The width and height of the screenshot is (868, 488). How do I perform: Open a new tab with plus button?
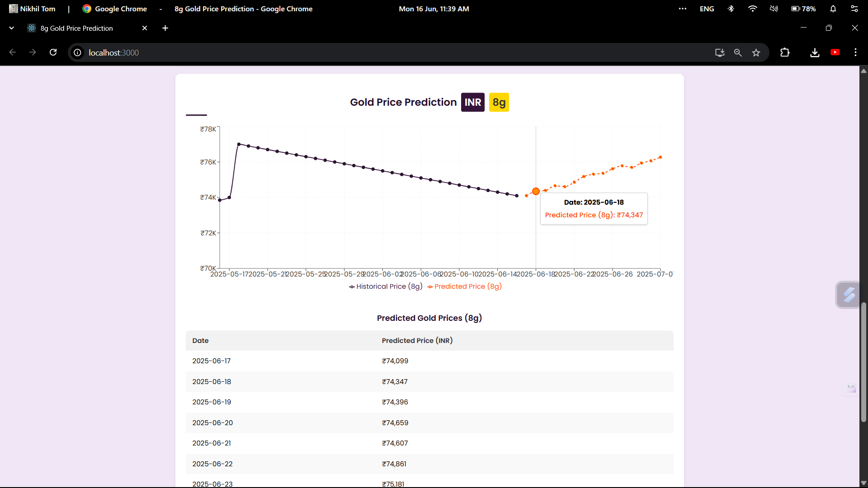[x=165, y=28]
